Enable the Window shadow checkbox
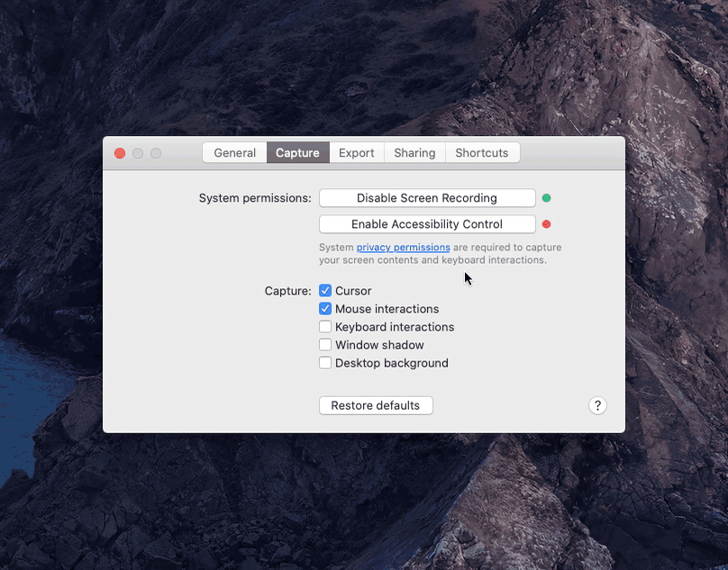728x570 pixels. pos(325,345)
